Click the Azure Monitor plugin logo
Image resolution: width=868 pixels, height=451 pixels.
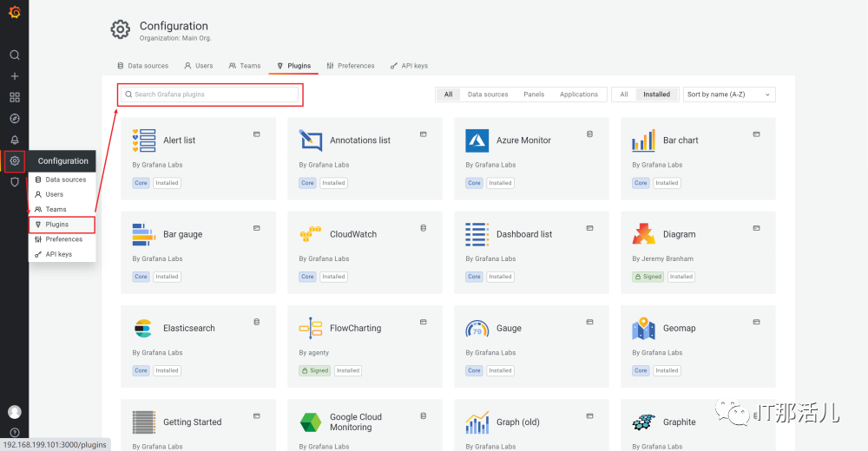pyautogui.click(x=477, y=141)
